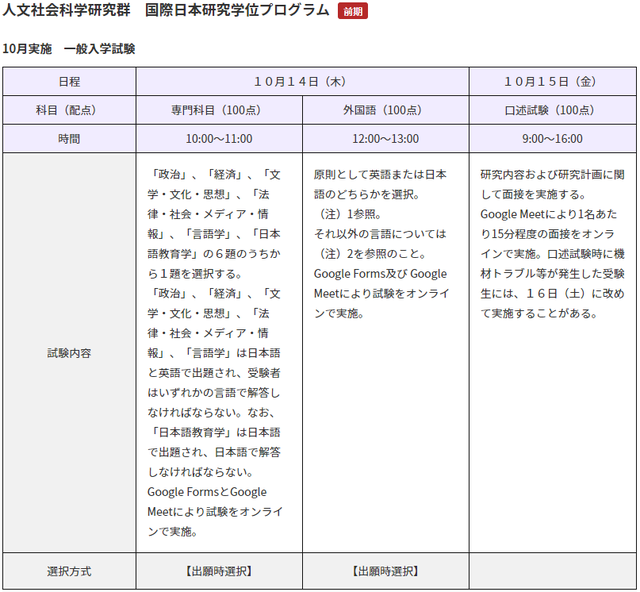
Task: Click the line (注)1参照。
Action: pyautogui.click(x=347, y=214)
